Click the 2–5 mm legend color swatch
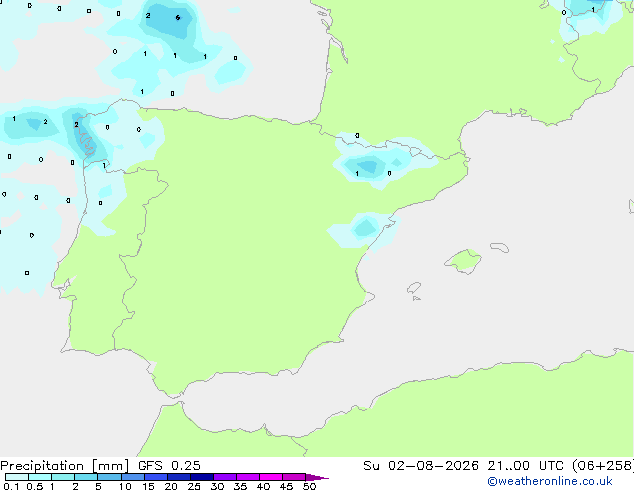634x490 pixels. (86, 477)
